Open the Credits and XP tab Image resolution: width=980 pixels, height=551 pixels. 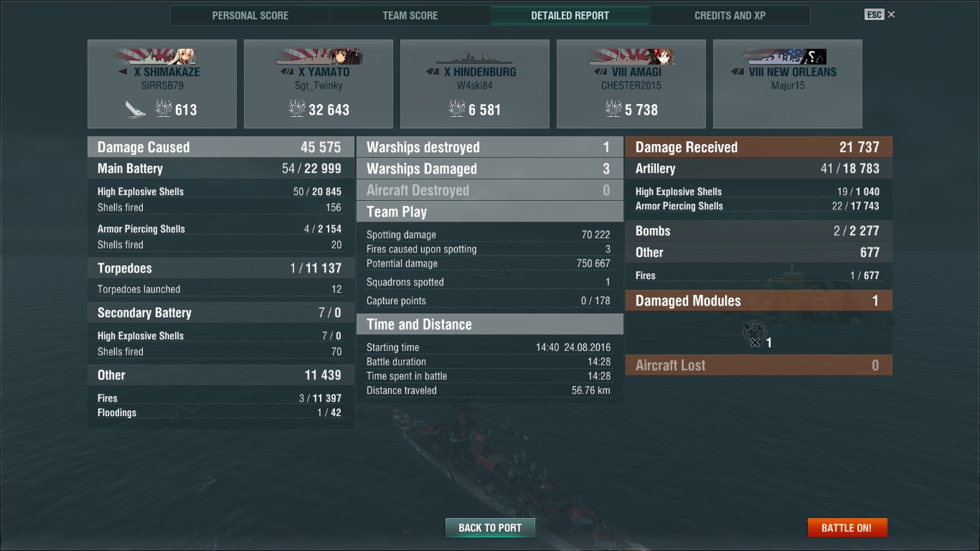[x=730, y=15]
